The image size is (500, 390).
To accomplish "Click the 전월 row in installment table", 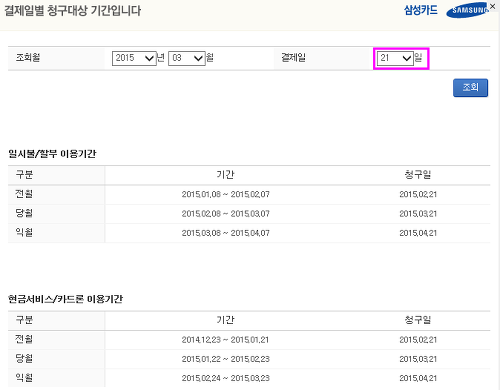I will click(249, 194).
